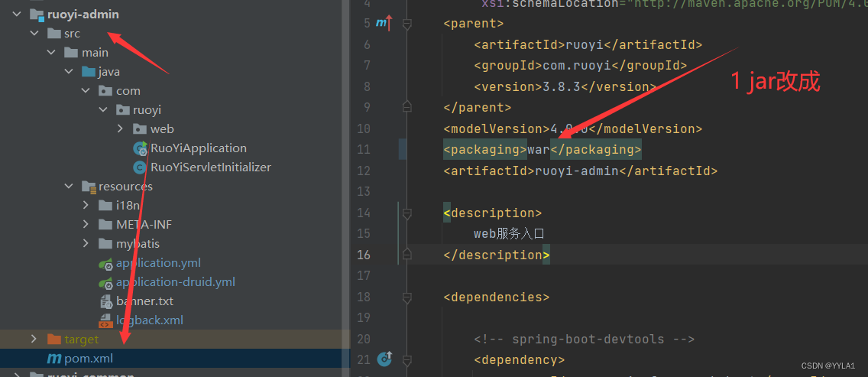The width and height of the screenshot is (868, 377).
Task: Fold the parent tag on line 5
Action: tap(406, 24)
